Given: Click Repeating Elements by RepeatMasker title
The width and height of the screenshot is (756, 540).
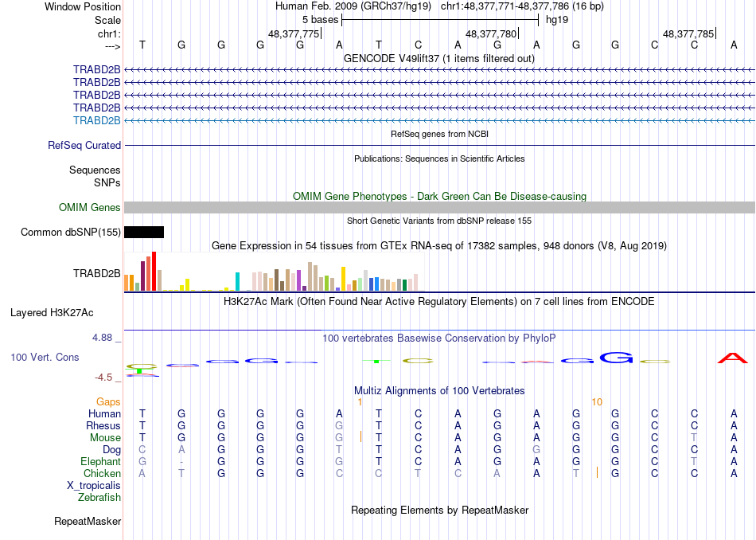Looking at the screenshot, I should click(x=439, y=510).
